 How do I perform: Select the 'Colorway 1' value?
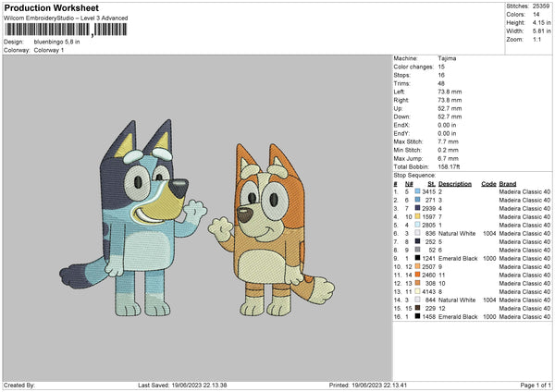coord(49,50)
